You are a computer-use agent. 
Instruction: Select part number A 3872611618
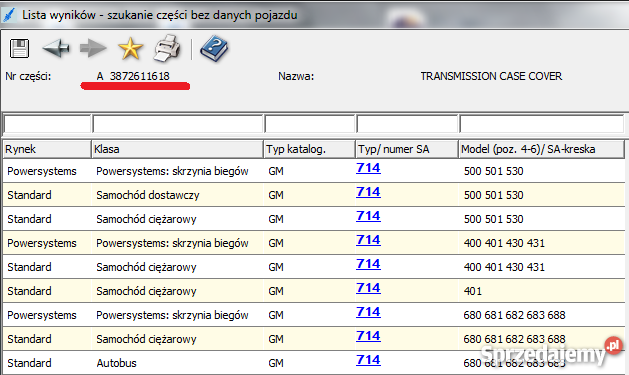133,76
